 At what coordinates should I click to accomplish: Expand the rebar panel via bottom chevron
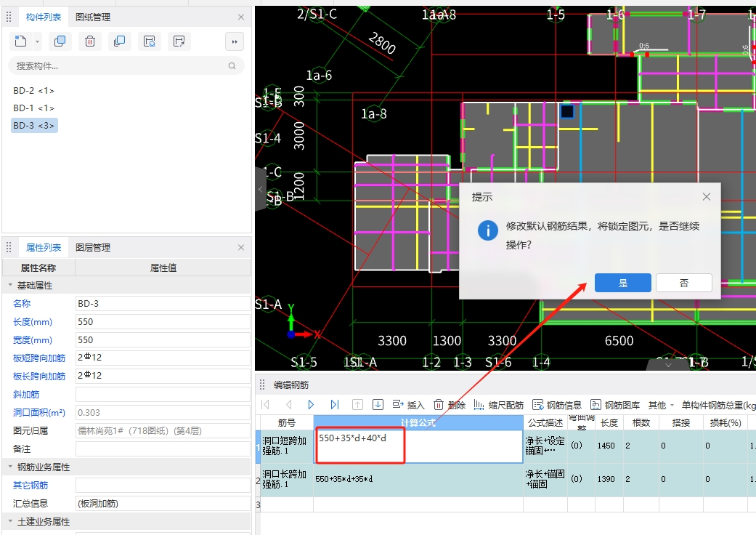click(668, 365)
